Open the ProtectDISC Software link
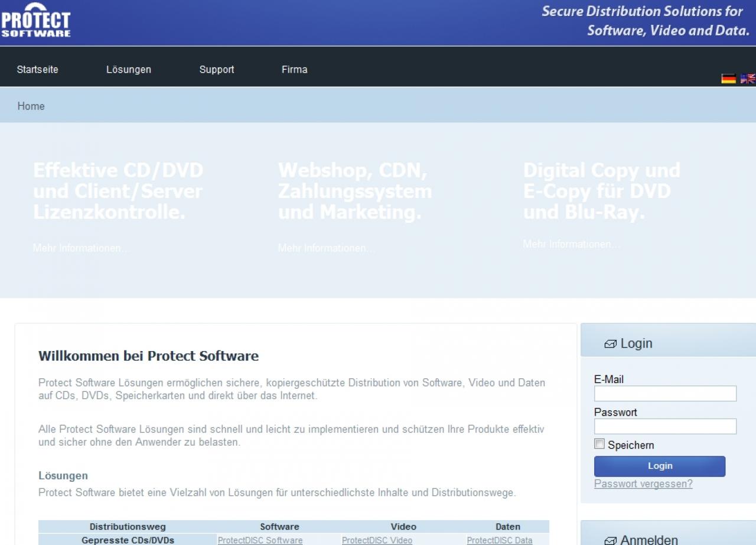756x545 pixels. tap(260, 540)
